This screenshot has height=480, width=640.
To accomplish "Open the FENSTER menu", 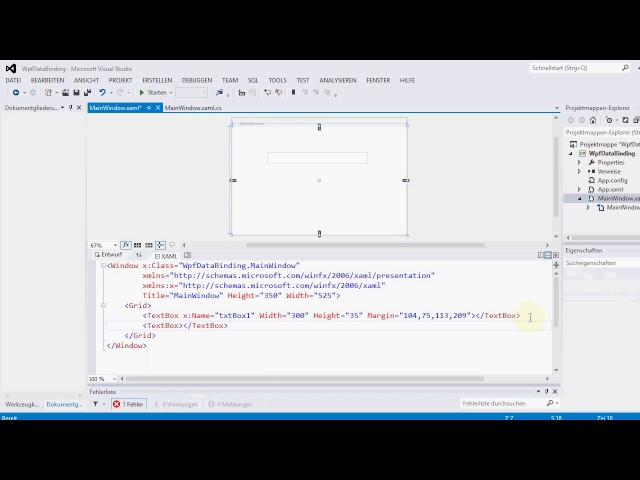I will (378, 80).
